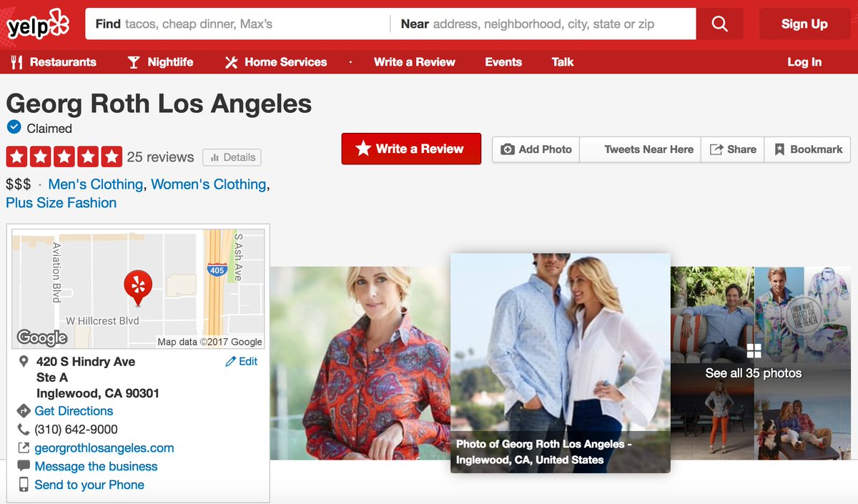Open the Talk section

pos(563,62)
